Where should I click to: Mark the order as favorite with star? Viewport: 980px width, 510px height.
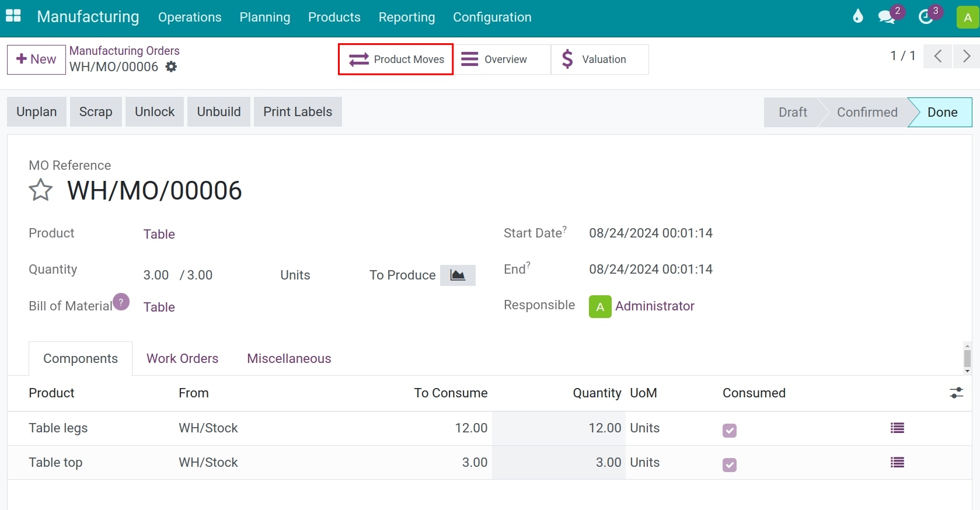click(41, 190)
